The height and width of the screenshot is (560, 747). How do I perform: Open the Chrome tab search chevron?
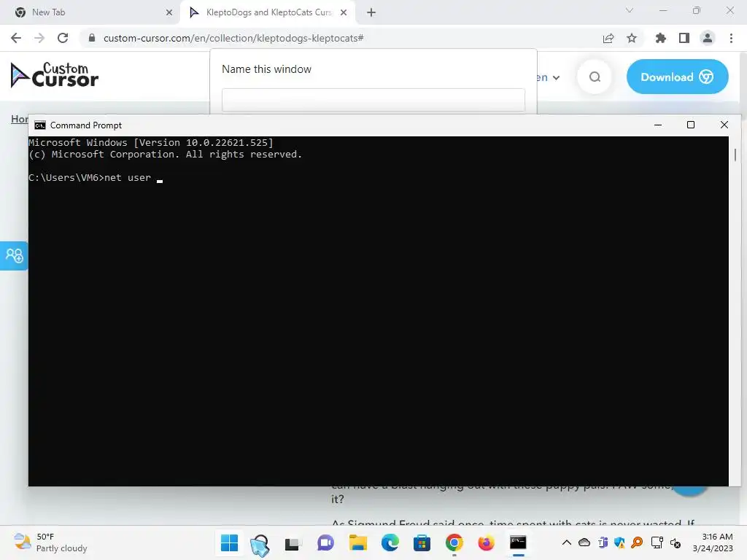pyautogui.click(x=630, y=10)
